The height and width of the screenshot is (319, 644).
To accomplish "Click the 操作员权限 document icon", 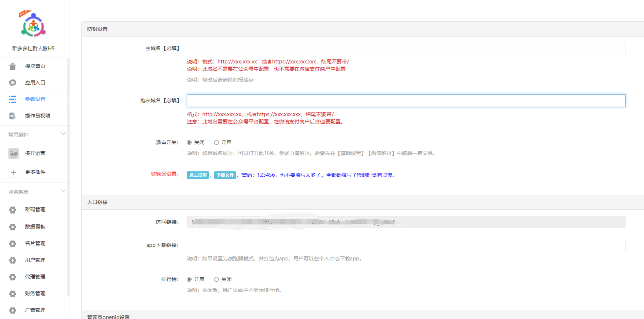I will point(13,116).
